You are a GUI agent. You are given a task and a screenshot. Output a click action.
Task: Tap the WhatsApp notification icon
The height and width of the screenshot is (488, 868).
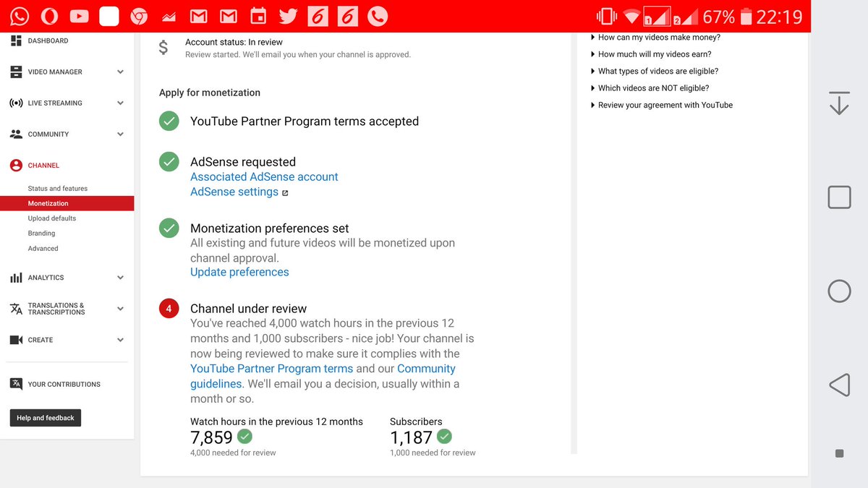tap(20, 16)
